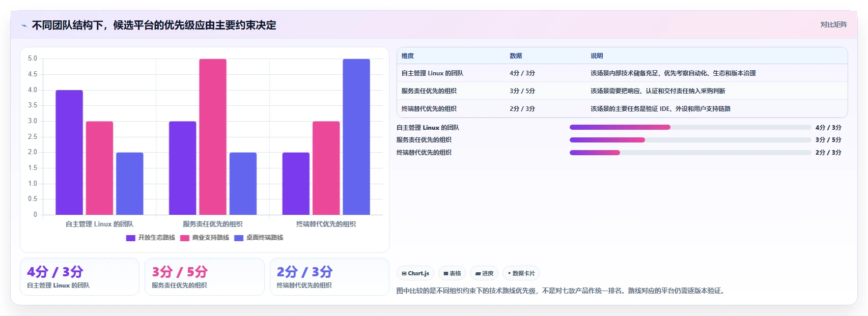The height and width of the screenshot is (316, 868).
Task: Click the description starting 该场景的主要任务
Action: [660, 109]
